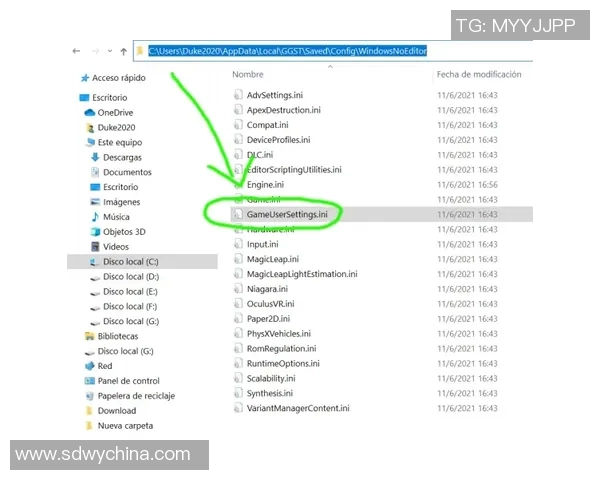Open Acceso rápido in the sidebar

tap(119, 77)
